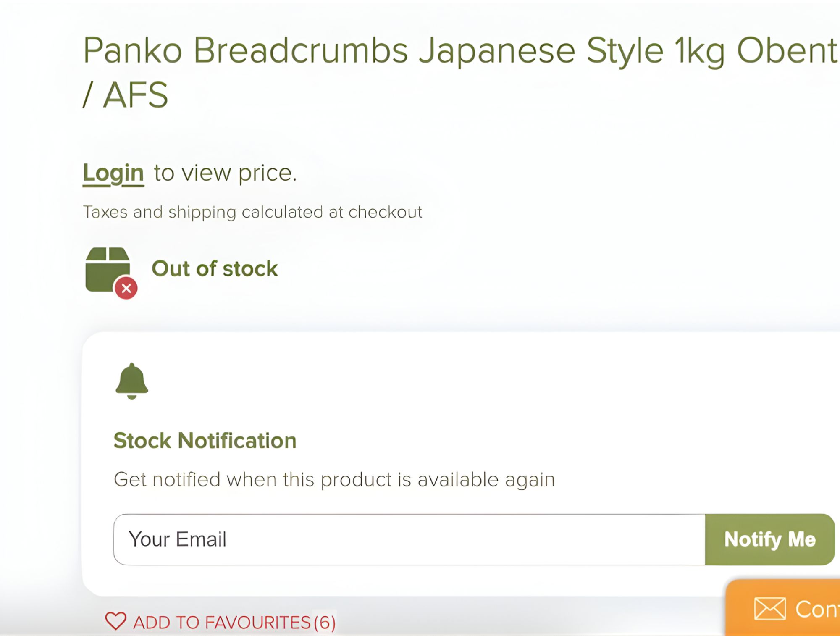840x636 pixels.
Task: Open the orange Contact button label
Action: point(817,609)
